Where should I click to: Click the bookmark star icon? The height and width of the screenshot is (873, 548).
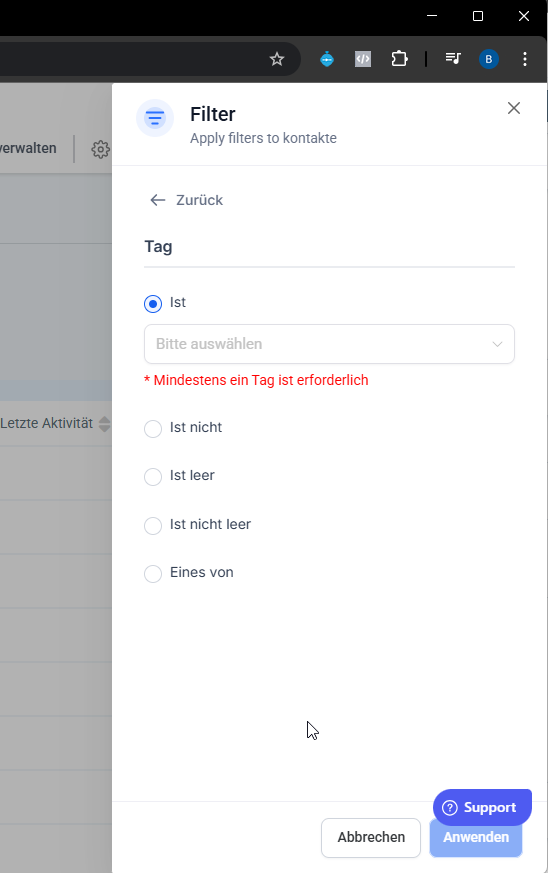coord(277,59)
